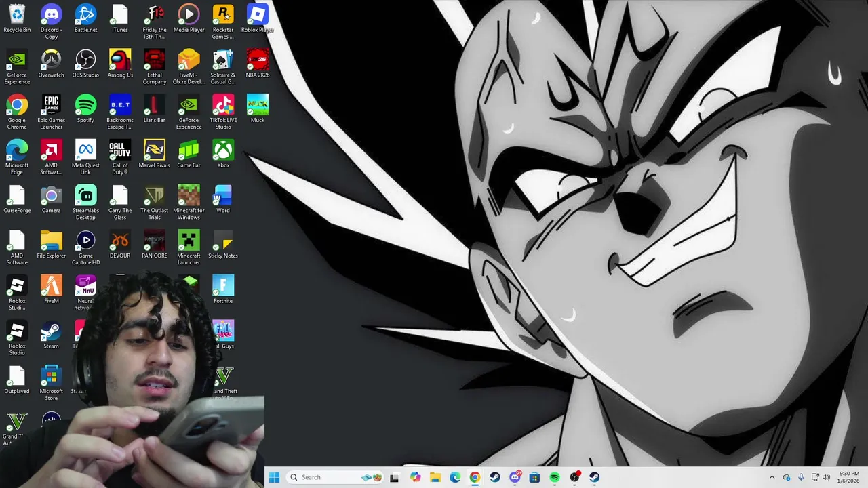Click the Lethal Company shortcut
868x488 pixels.
pos(155,67)
